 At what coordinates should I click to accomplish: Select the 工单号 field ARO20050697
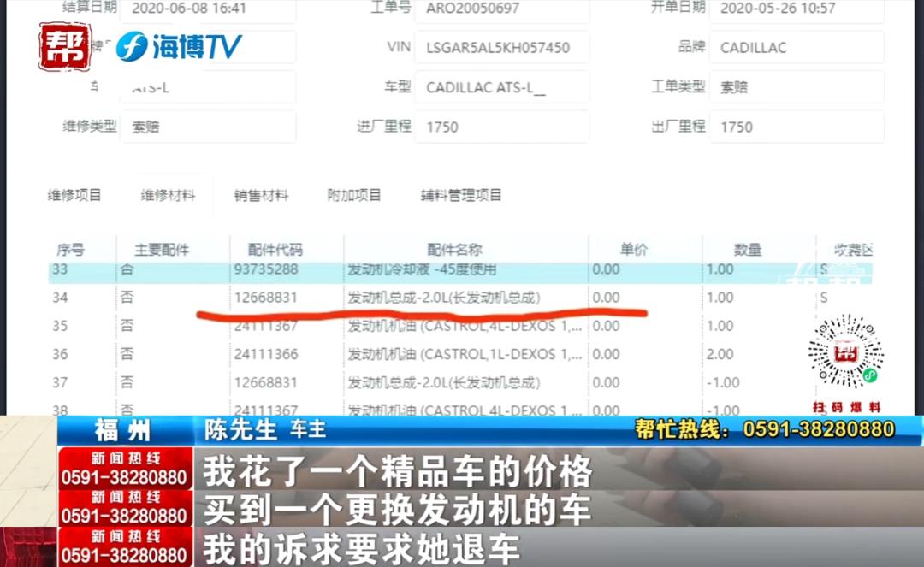(x=501, y=9)
